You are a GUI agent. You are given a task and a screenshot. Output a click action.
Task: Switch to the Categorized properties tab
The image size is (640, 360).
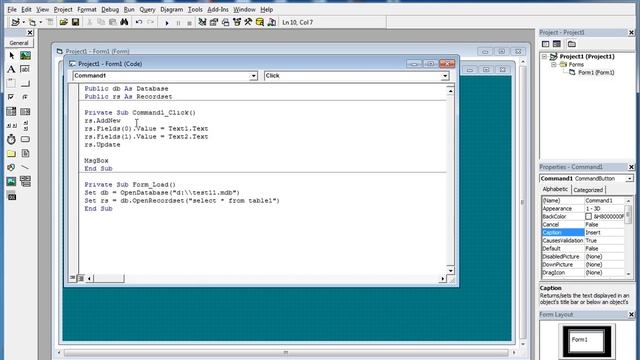588,190
